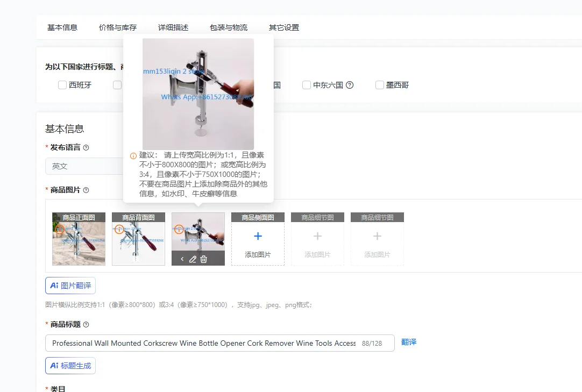Click the AI 标题生成 button

click(70, 366)
